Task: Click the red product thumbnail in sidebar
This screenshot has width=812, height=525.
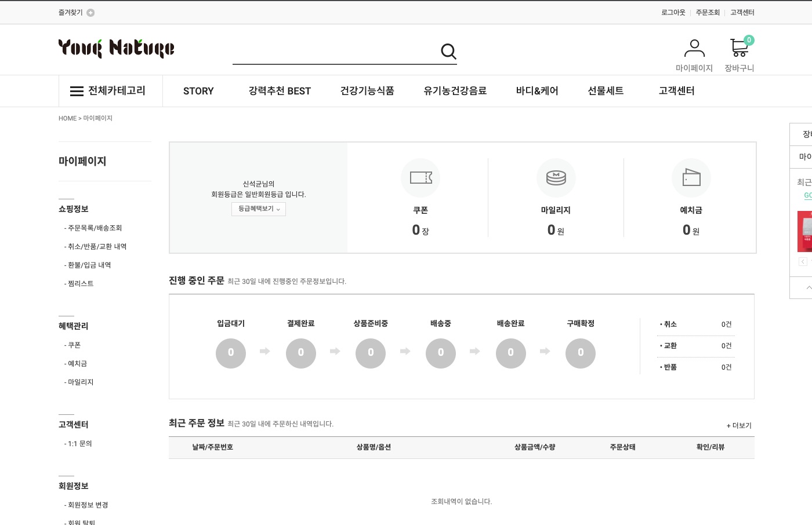Action: [x=805, y=231]
